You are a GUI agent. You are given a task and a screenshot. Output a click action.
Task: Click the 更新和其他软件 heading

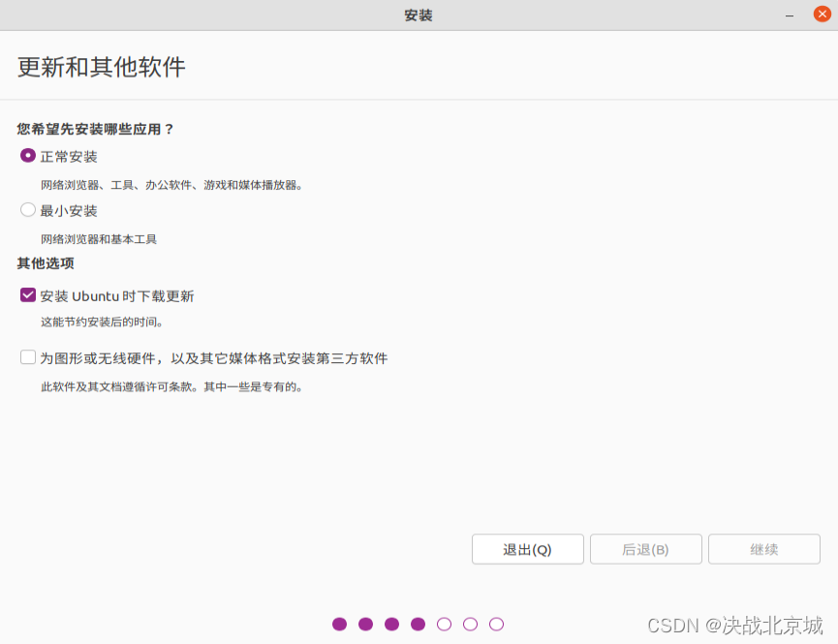coord(102,68)
